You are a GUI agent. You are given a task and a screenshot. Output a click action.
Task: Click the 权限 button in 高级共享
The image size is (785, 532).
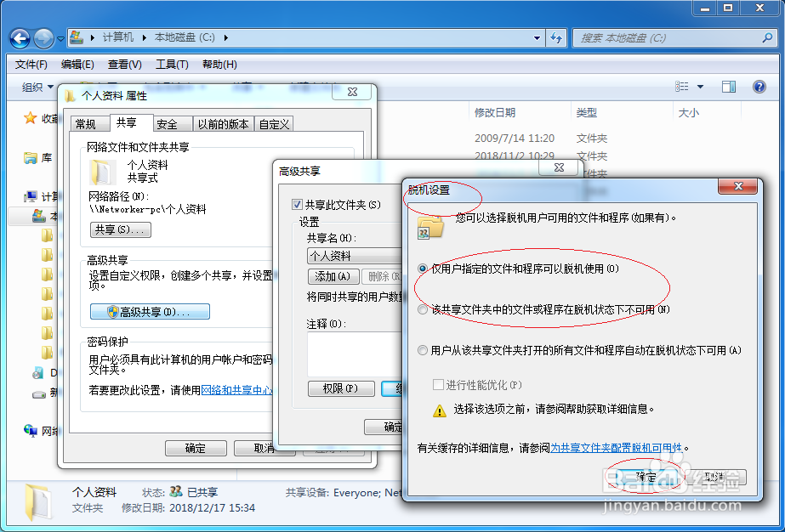click(341, 388)
